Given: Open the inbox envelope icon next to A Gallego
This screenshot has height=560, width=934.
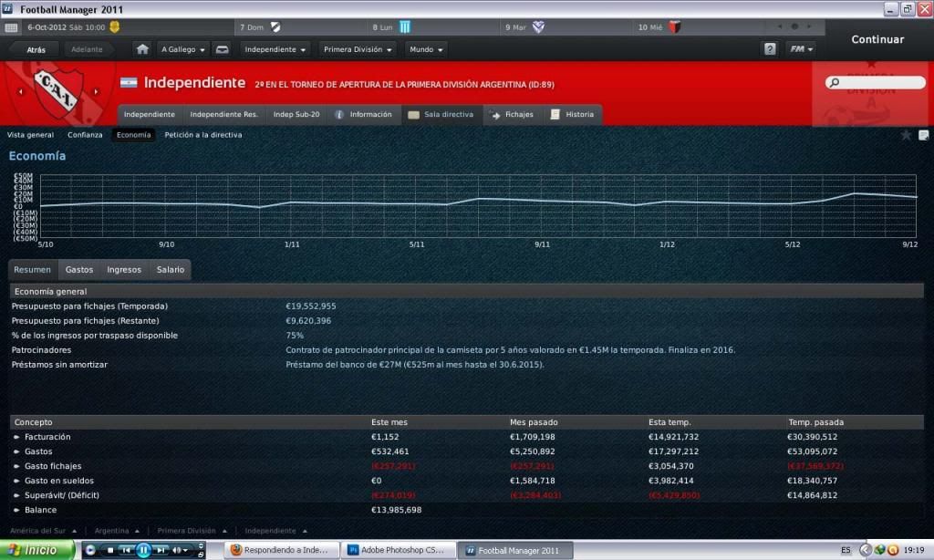Looking at the screenshot, I should [223, 49].
